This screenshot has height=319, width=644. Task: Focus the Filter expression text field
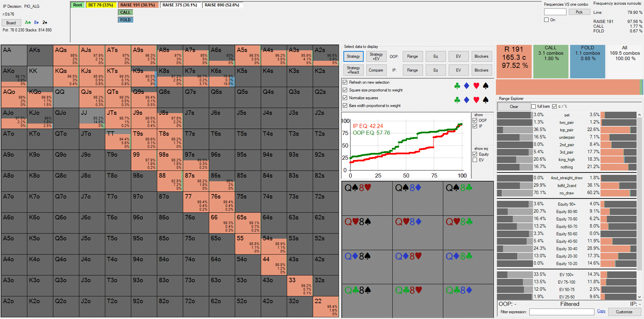[x=561, y=312]
